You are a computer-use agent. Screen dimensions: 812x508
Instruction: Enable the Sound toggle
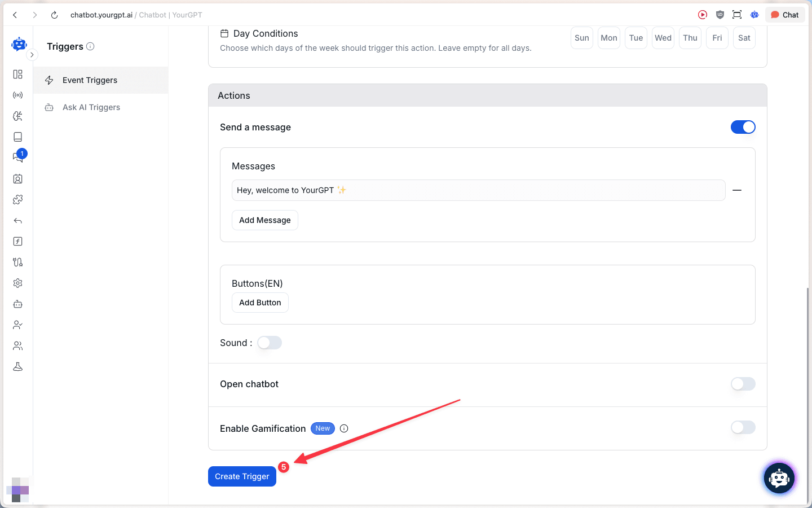pyautogui.click(x=270, y=343)
